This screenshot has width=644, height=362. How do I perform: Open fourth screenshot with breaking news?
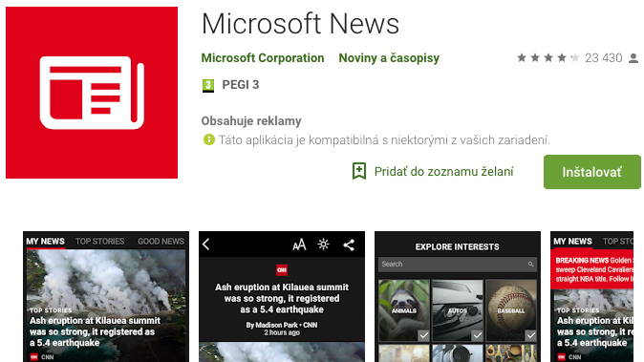click(591, 296)
